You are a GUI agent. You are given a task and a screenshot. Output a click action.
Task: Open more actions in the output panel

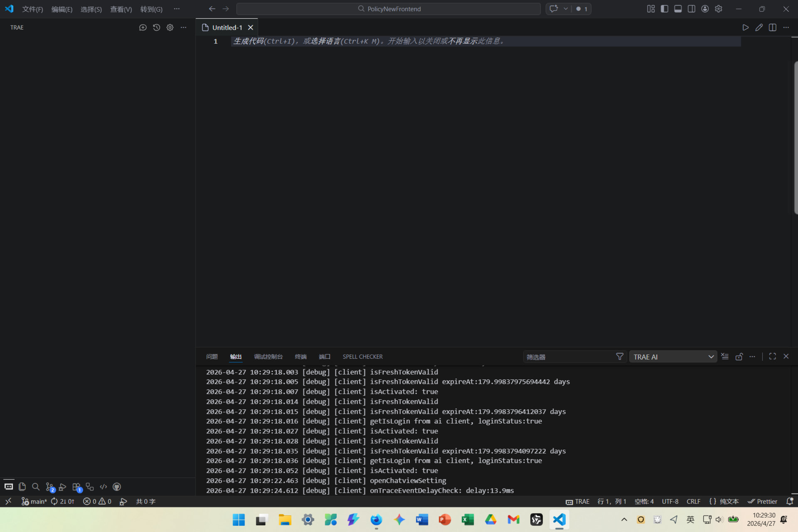(x=752, y=357)
